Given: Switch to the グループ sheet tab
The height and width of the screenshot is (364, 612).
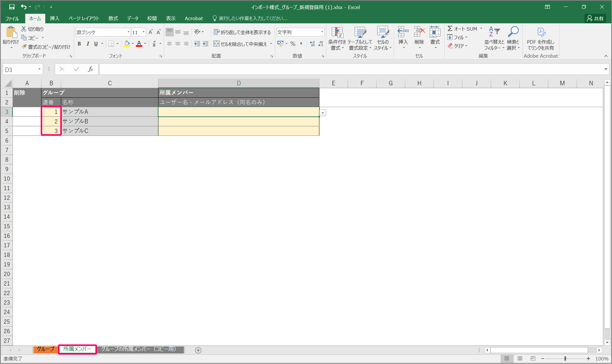Looking at the screenshot, I should 46,349.
